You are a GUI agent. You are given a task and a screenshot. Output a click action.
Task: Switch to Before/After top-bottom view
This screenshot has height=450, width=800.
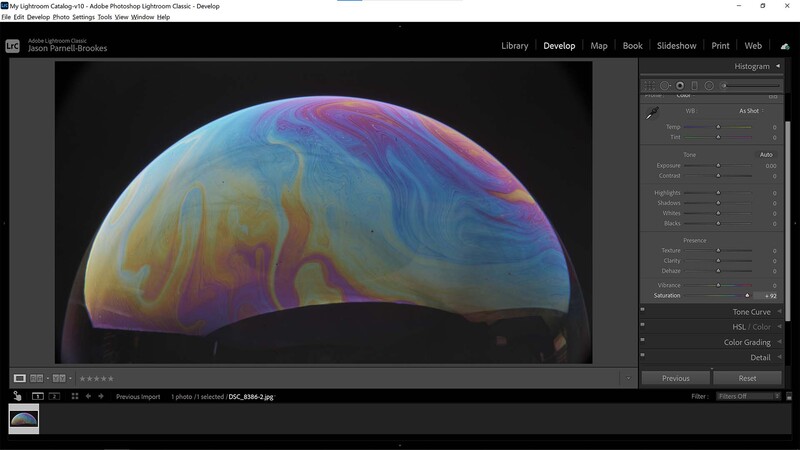(x=59, y=378)
